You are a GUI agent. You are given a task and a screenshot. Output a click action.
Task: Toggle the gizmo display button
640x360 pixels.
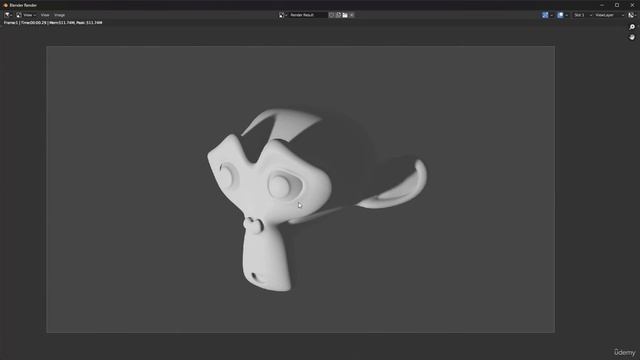(545, 15)
